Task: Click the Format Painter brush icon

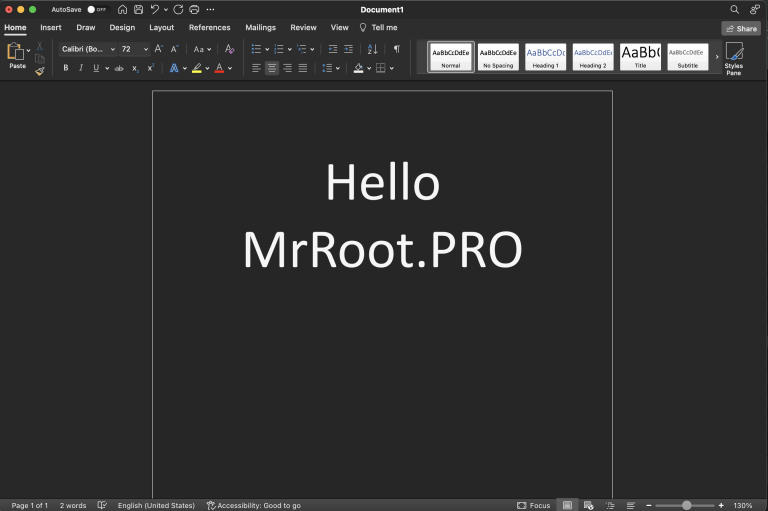Action: click(x=39, y=71)
